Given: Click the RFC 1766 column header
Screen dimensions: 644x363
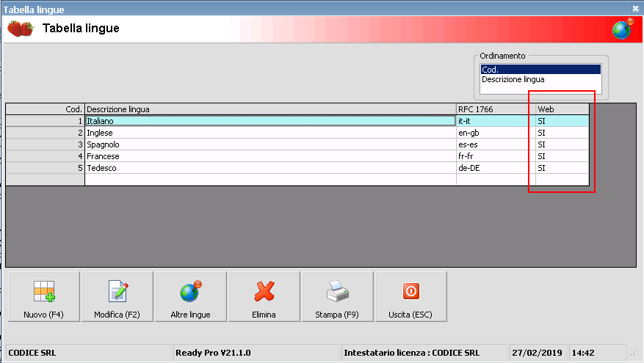Looking at the screenshot, I should [x=496, y=109].
